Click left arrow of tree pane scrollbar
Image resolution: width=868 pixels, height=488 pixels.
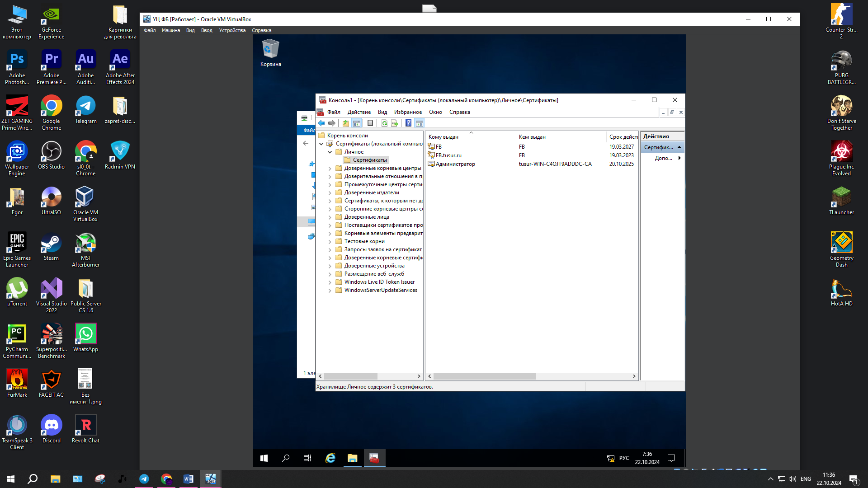click(x=320, y=376)
